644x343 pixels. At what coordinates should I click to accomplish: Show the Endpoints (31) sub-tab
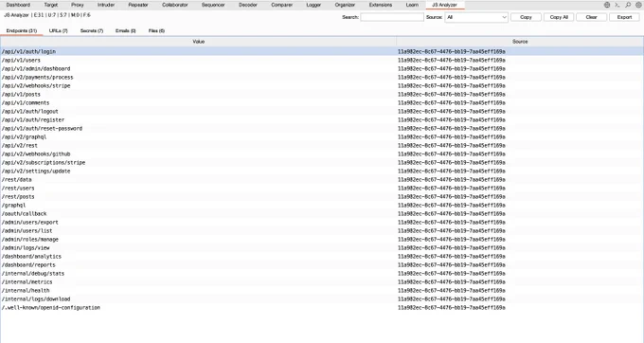pos(22,31)
